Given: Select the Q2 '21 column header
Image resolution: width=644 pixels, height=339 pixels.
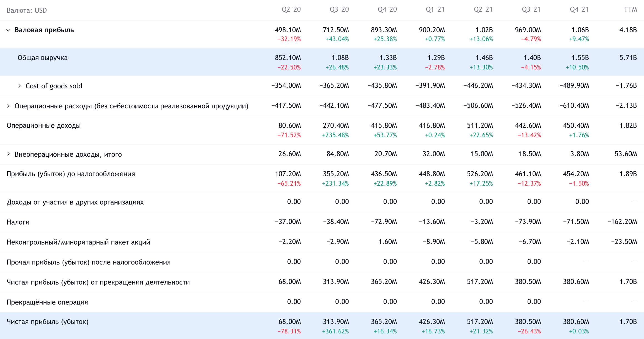Looking at the screenshot, I should pos(483,10).
